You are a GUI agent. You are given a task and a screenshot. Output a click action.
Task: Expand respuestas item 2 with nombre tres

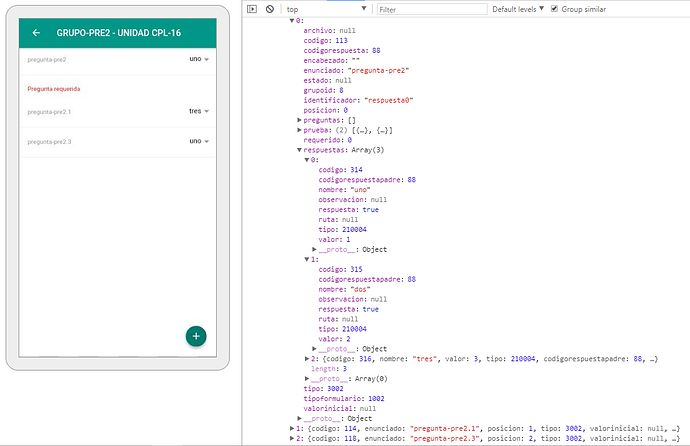pyautogui.click(x=307, y=358)
